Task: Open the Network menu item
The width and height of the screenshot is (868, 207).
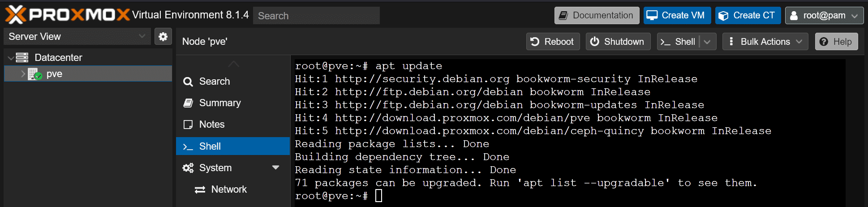Action: coord(233,190)
